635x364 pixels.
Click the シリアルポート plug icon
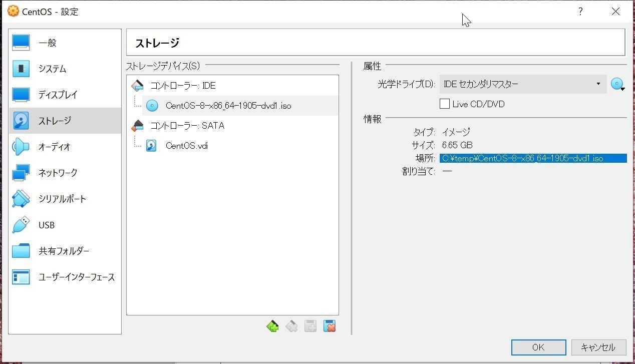(x=21, y=199)
